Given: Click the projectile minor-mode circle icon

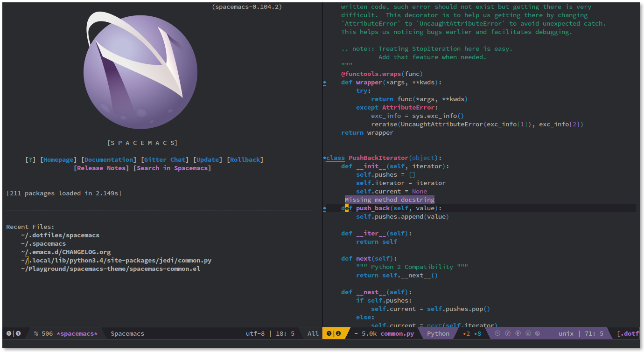Looking at the screenshot, I should click(518, 333).
